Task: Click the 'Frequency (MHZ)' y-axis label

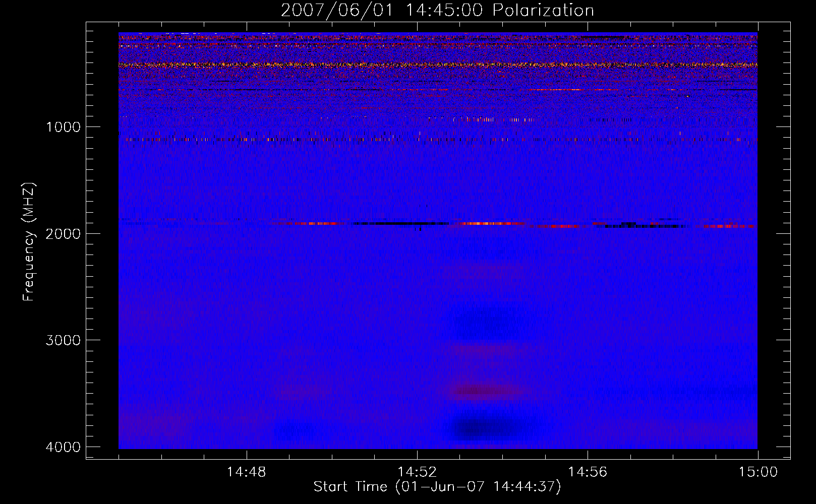Action: 29,241
